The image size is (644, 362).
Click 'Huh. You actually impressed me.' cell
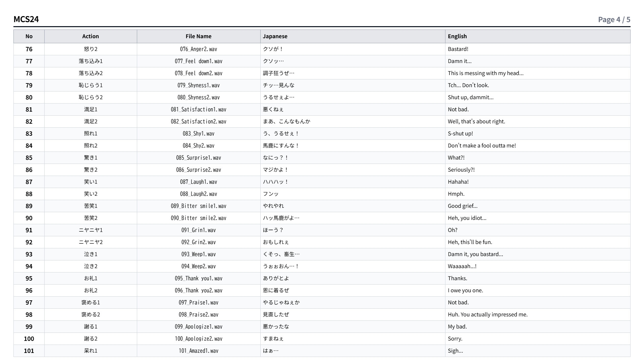[538, 314]
